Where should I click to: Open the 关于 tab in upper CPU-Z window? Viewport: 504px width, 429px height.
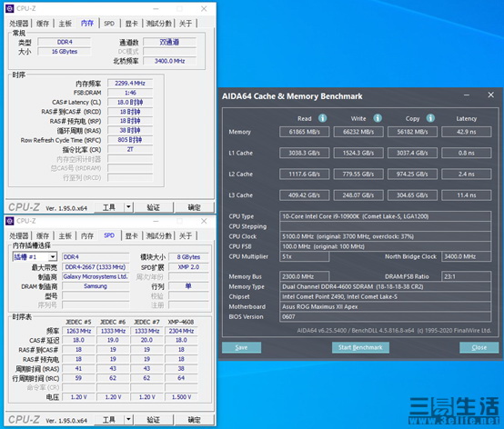pos(186,24)
